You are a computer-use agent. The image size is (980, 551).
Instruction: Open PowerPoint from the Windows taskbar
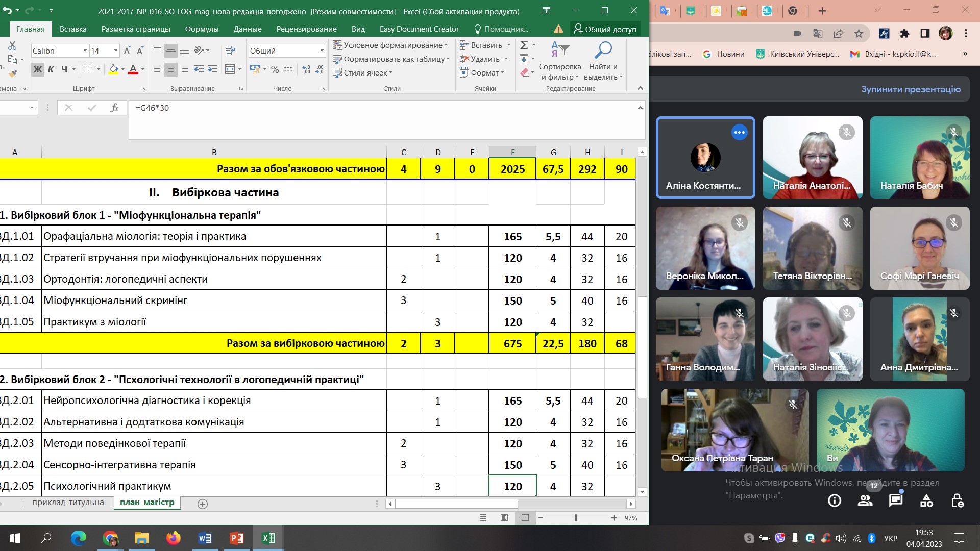point(236,538)
